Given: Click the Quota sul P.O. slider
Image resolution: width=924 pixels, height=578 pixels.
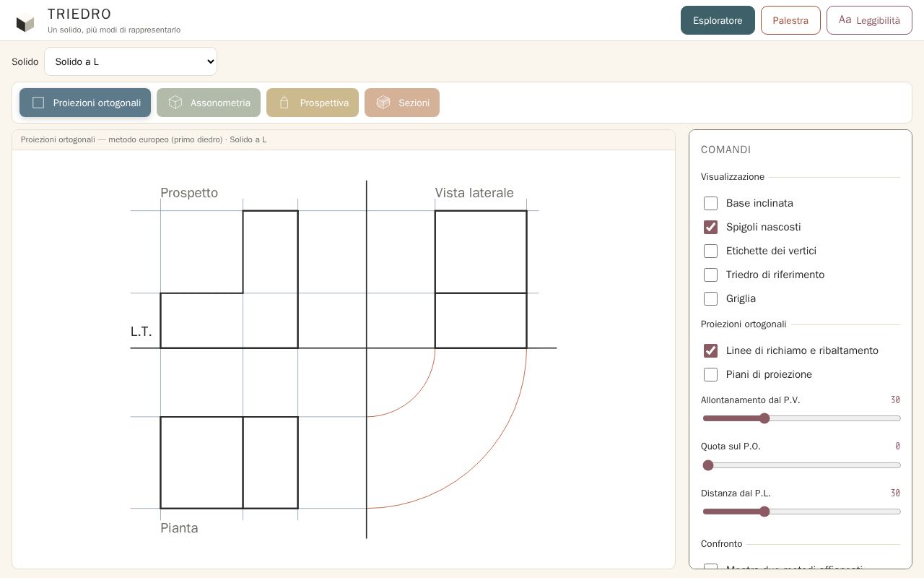Looking at the screenshot, I should (801, 465).
